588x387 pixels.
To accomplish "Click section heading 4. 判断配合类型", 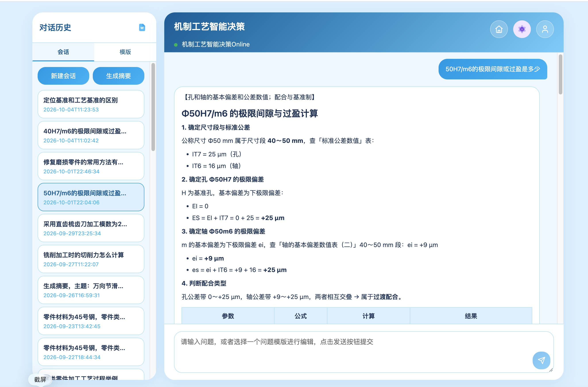I will (204, 283).
